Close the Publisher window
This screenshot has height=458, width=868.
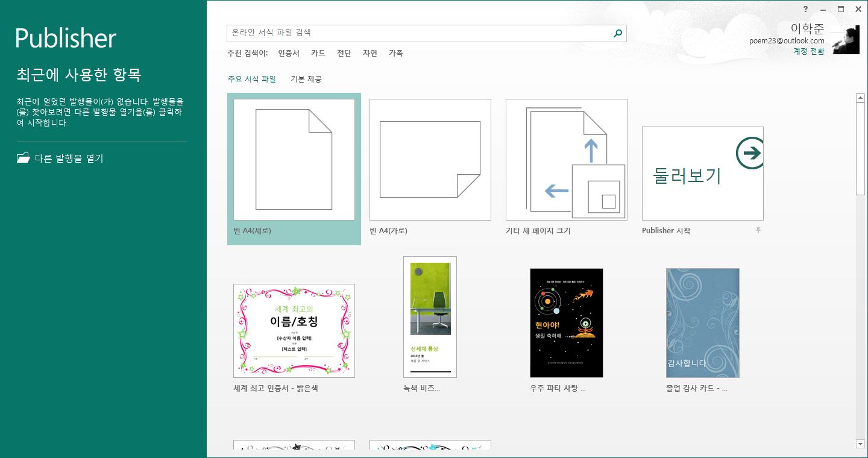coord(858,9)
